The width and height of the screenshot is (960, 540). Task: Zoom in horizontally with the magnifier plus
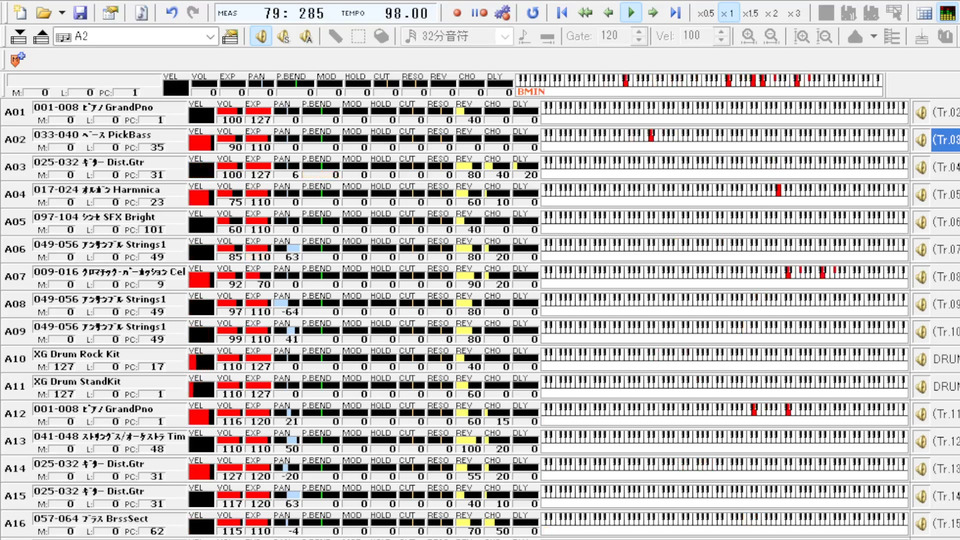pyautogui.click(x=748, y=37)
